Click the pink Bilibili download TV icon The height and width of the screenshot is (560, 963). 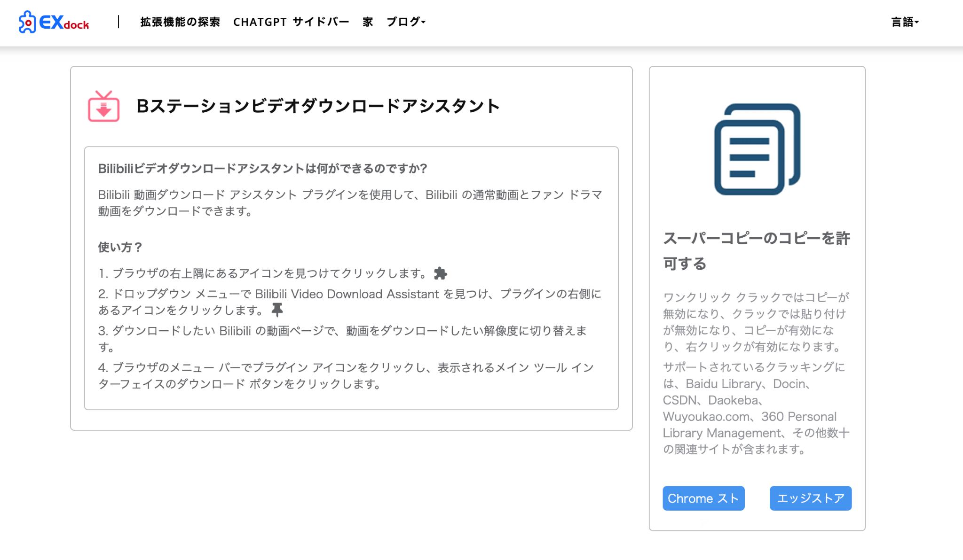(104, 106)
